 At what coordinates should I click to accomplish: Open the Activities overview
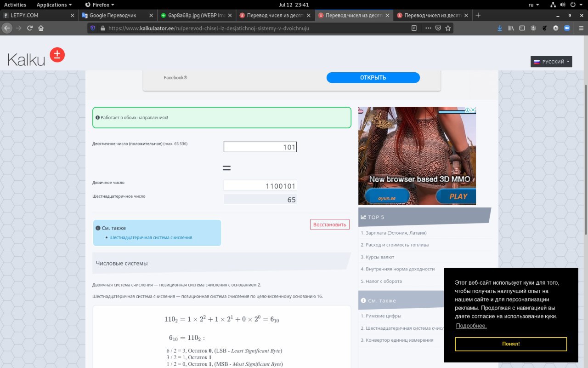point(15,5)
